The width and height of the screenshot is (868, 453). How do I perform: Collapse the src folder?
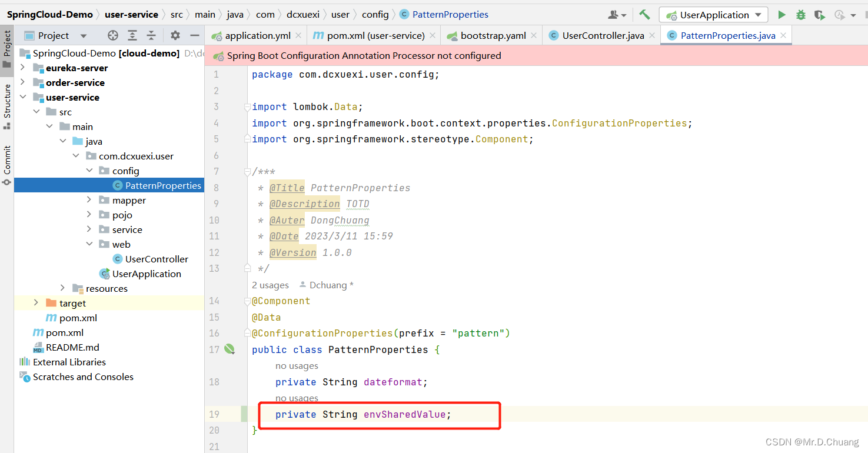(x=36, y=112)
